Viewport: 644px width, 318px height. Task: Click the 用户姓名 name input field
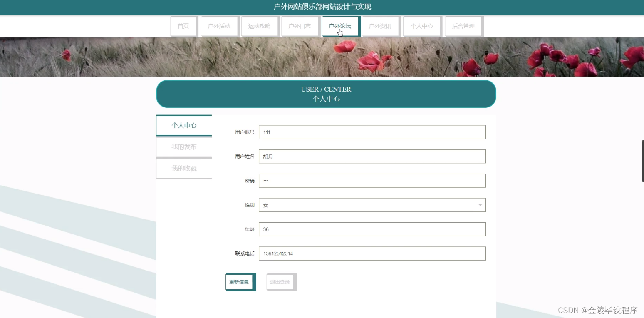click(372, 156)
